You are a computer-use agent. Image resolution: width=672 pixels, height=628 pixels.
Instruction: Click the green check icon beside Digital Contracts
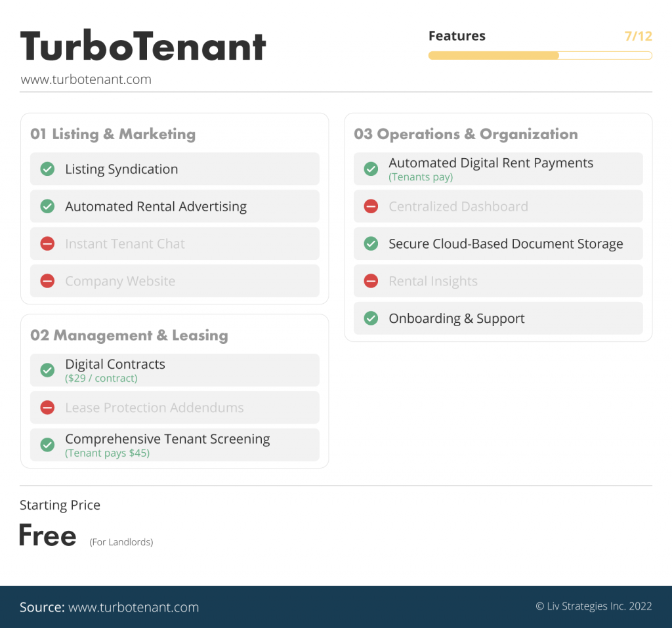coord(47,370)
